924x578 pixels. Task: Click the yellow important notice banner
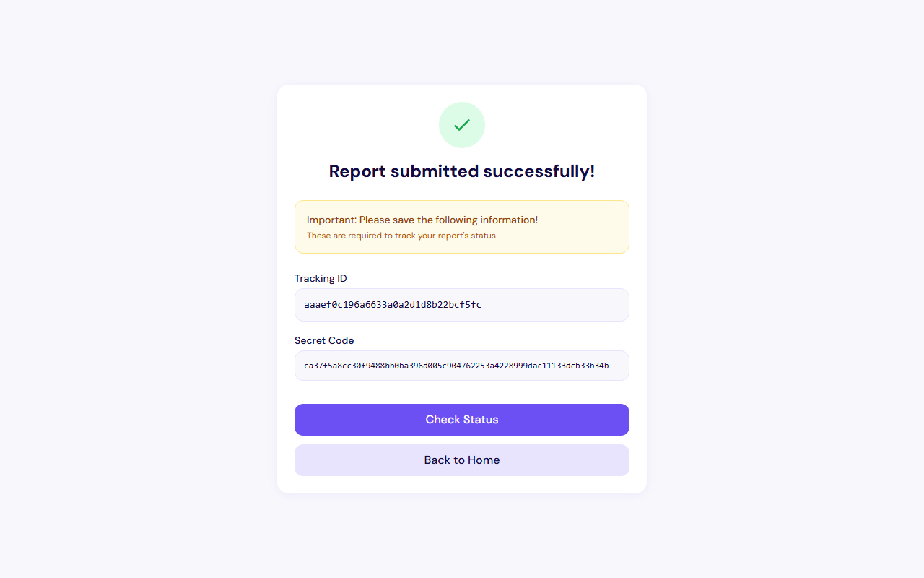tap(461, 227)
